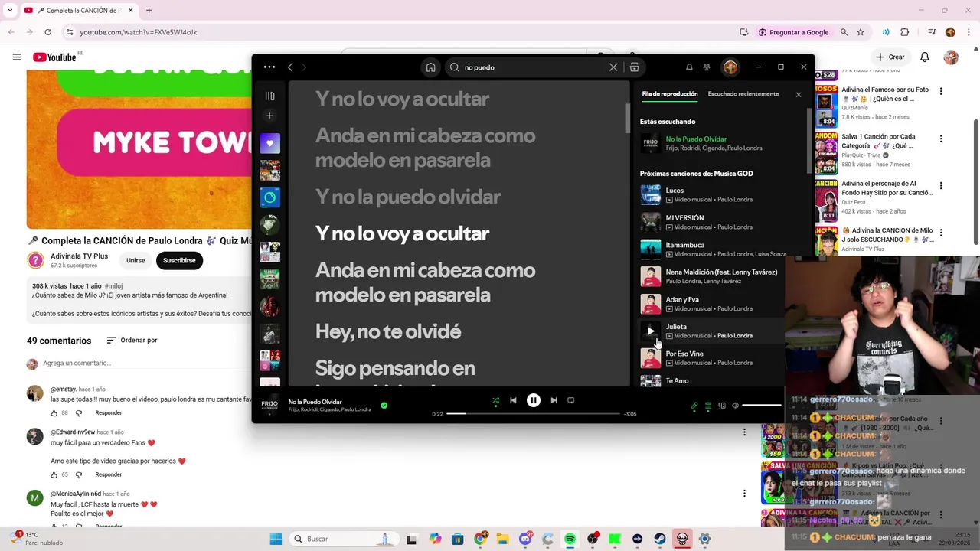Select Nena Maldición in the queue
The image size is (980, 551).
(x=712, y=276)
